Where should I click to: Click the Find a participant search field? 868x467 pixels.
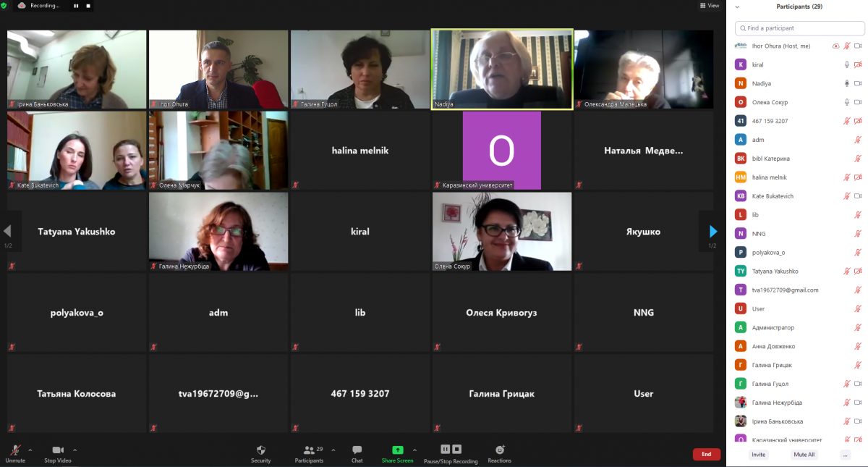tap(799, 28)
